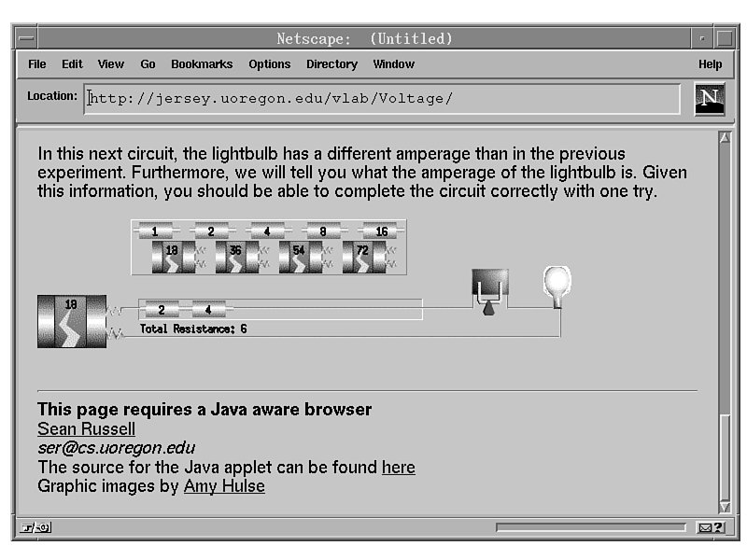The height and width of the screenshot is (560, 747).
Task: Select the 1 ohm resistor in palette
Action: [x=157, y=231]
